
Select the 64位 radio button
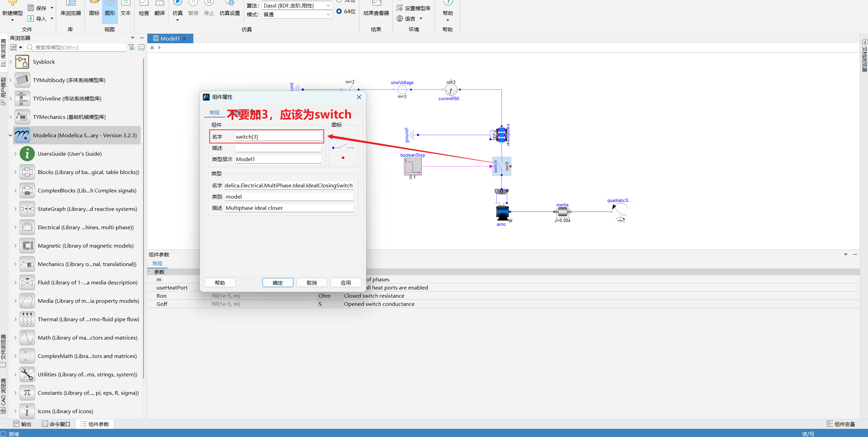[339, 11]
